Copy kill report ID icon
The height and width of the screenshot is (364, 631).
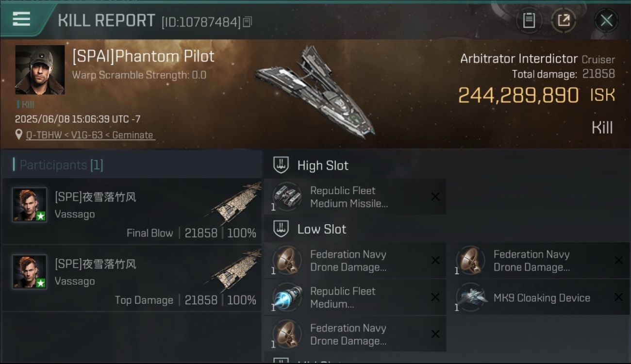248,22
